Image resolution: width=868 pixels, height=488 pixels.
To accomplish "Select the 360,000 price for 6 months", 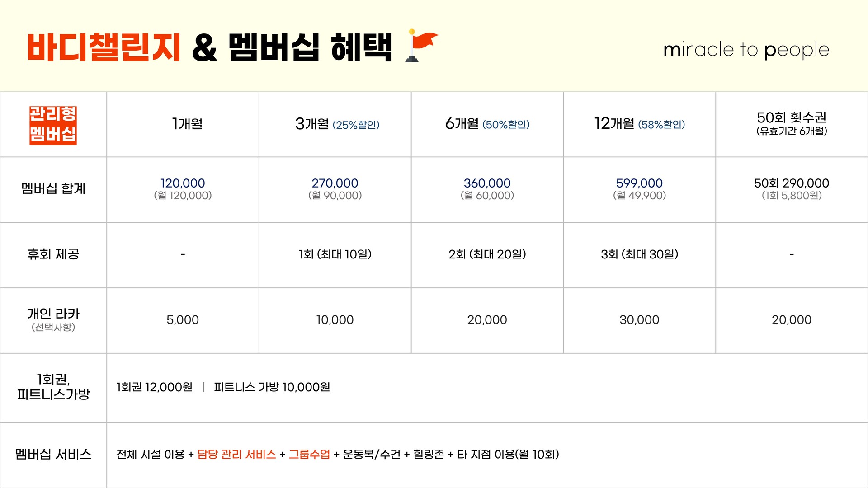I will click(487, 183).
